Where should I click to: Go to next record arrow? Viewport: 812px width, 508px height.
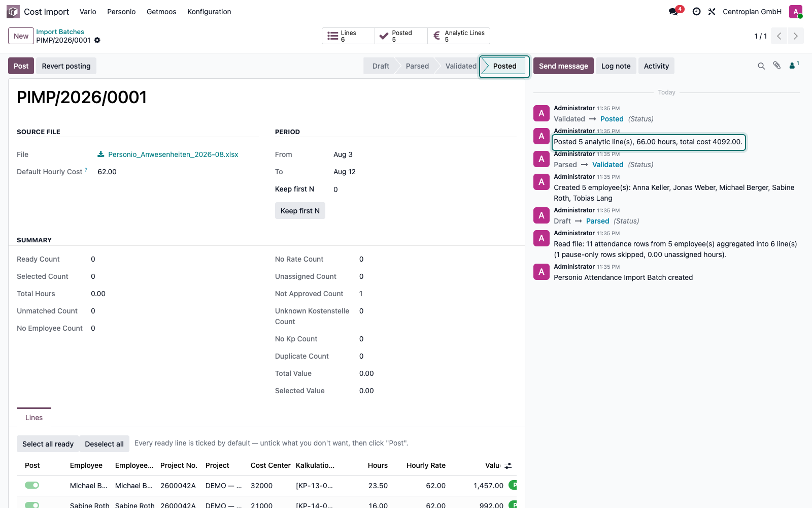(795, 36)
